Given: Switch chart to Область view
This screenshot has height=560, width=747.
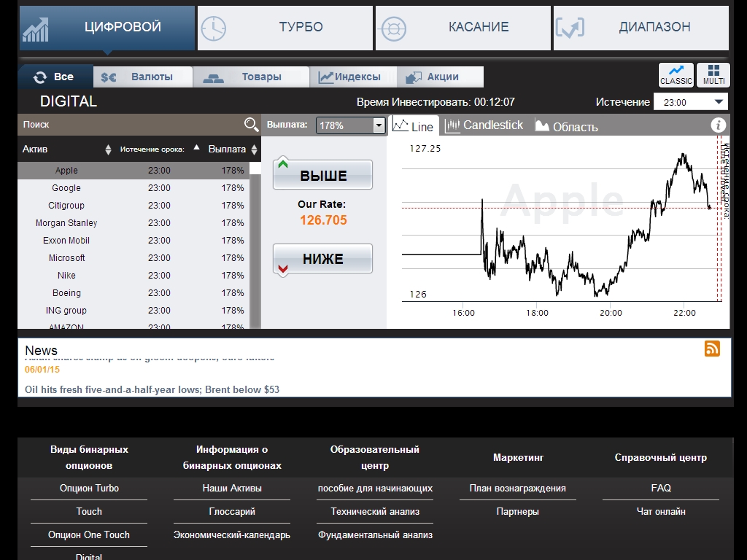Looking at the screenshot, I should (x=566, y=126).
